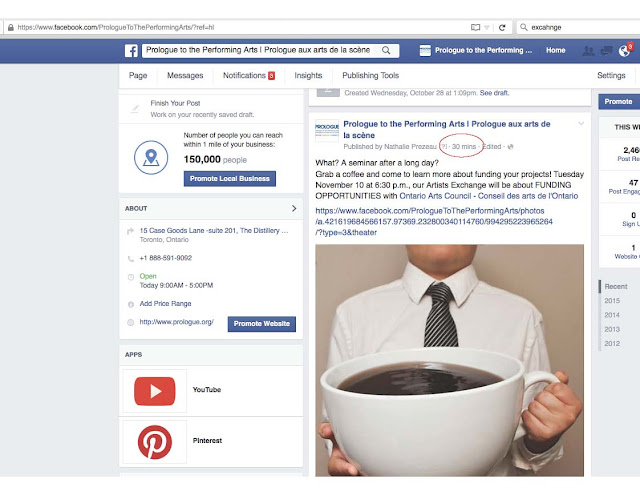The image size is (640, 495).
Task: Open the coffee cup post photo
Action: pos(449,360)
